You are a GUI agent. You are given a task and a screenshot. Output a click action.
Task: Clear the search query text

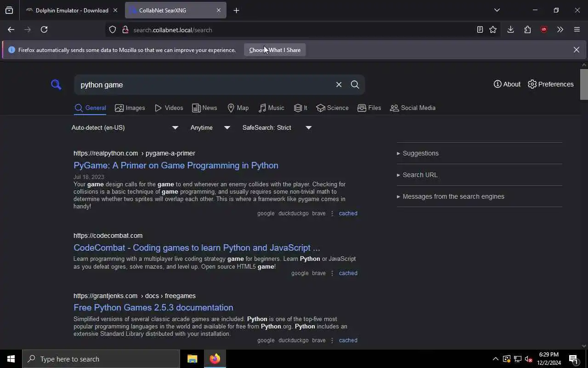pyautogui.click(x=339, y=85)
